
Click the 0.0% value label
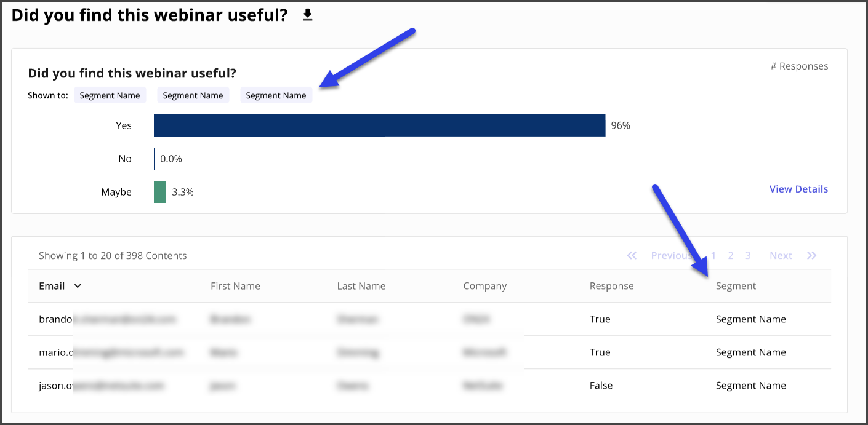coord(171,159)
